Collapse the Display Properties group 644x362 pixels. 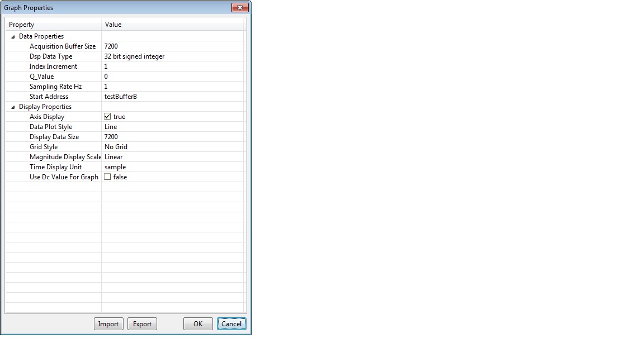click(13, 107)
